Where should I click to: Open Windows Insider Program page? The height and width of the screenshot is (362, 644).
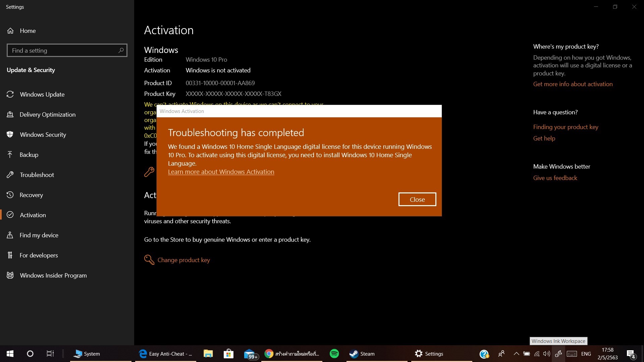click(x=67, y=276)
